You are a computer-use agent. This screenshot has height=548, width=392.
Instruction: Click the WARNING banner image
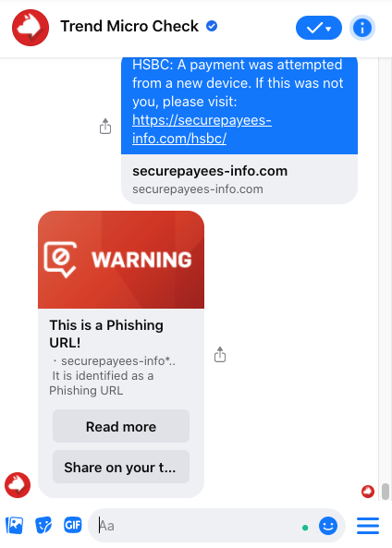121,260
